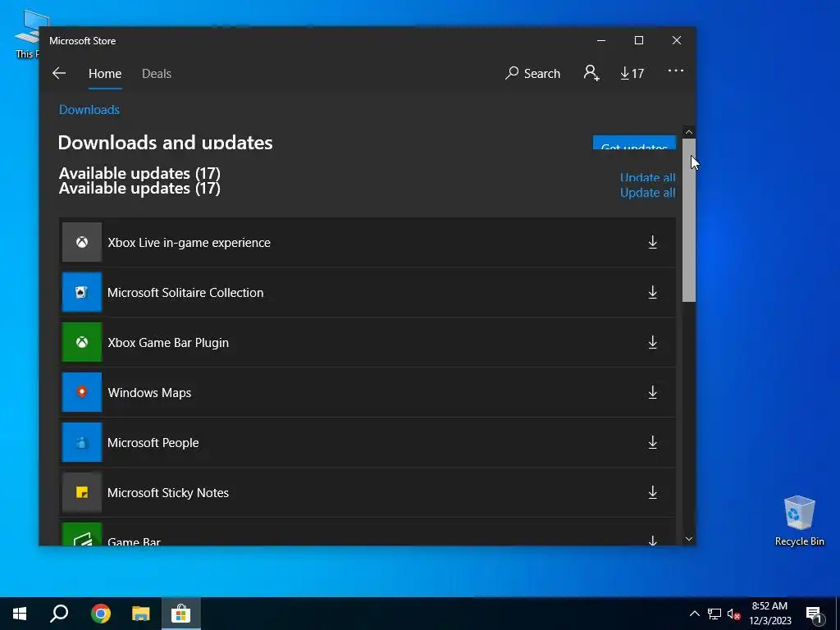Open the network status tray icon
The image size is (840, 630).
[714, 614]
